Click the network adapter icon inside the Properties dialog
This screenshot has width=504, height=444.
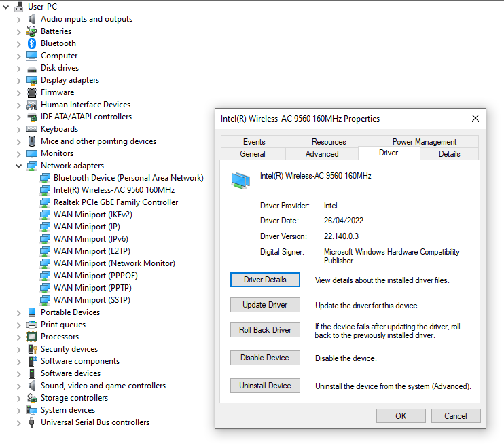[x=240, y=180]
